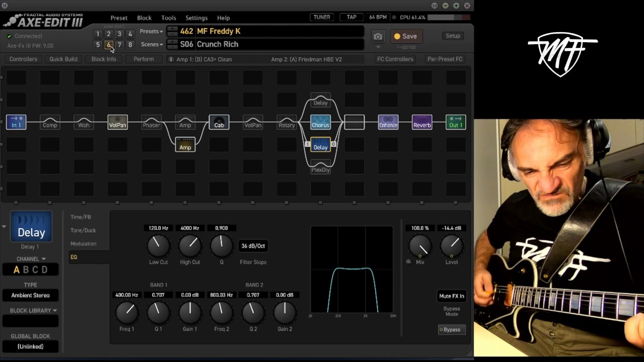Click the 64 BPM tempo field
644x362 pixels.
[x=378, y=17]
